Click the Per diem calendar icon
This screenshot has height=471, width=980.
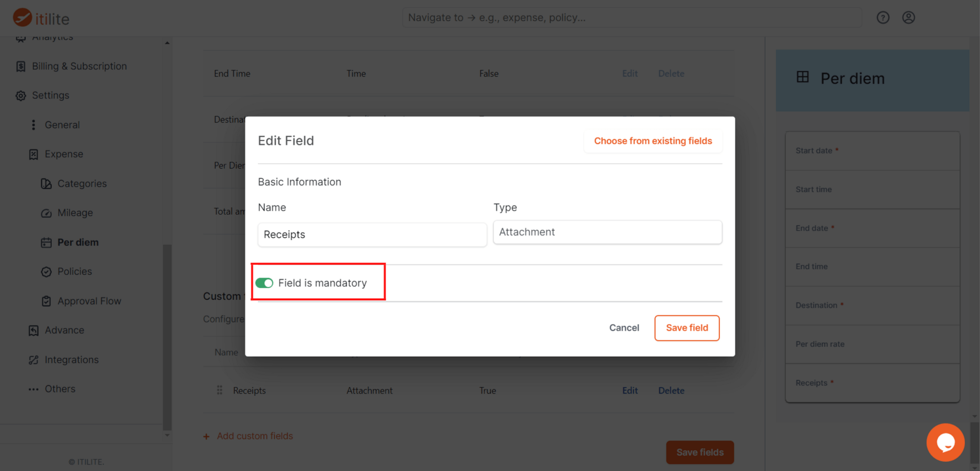(47, 242)
